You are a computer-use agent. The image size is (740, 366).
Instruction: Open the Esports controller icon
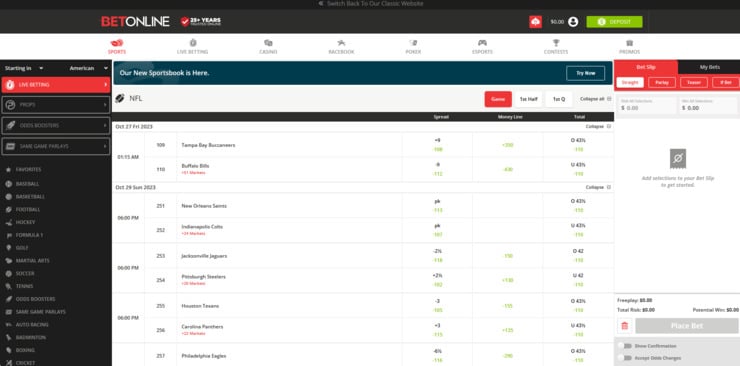coord(482,43)
